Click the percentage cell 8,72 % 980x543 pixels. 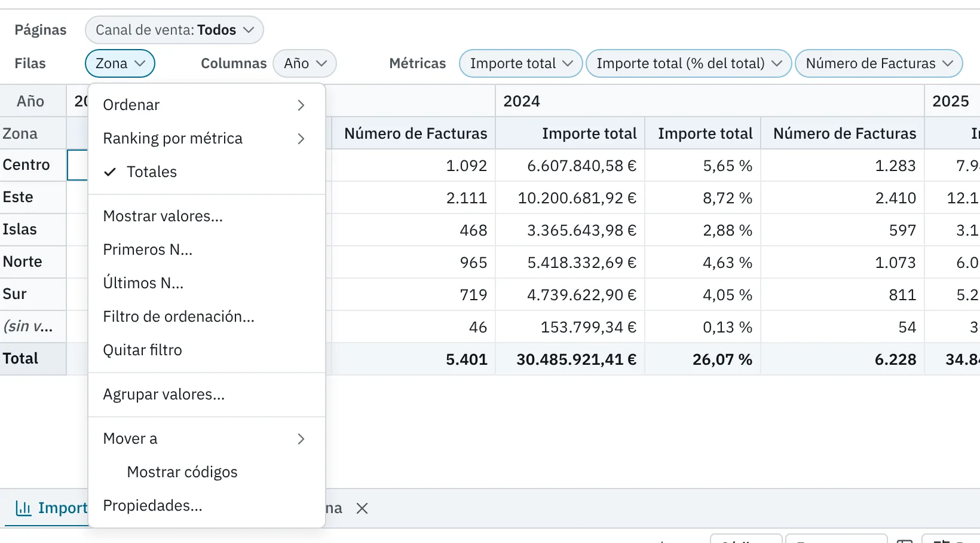click(x=703, y=198)
